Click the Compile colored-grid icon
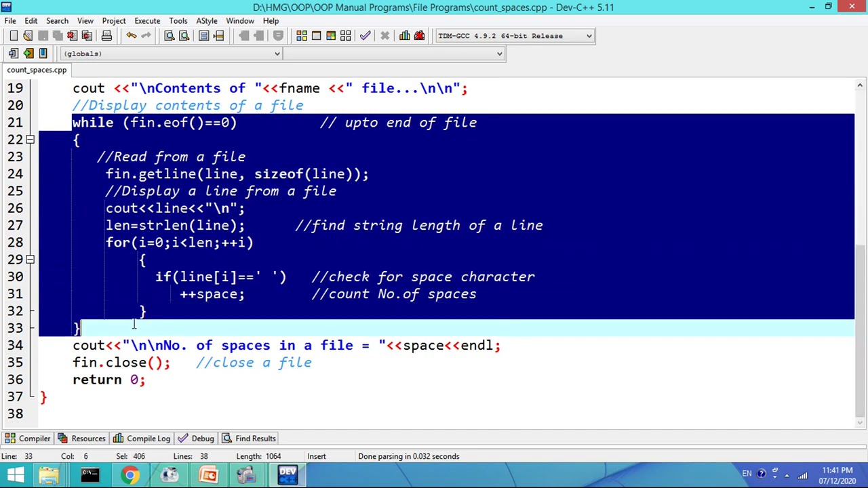The image size is (868, 488). tap(302, 36)
